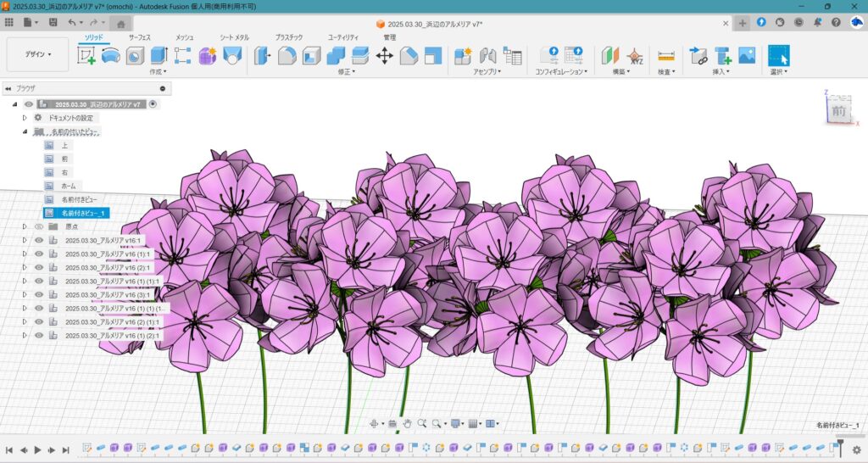Image resolution: width=868 pixels, height=463 pixels.
Task: Click the Extrude tool icon
Action: pos(159,56)
